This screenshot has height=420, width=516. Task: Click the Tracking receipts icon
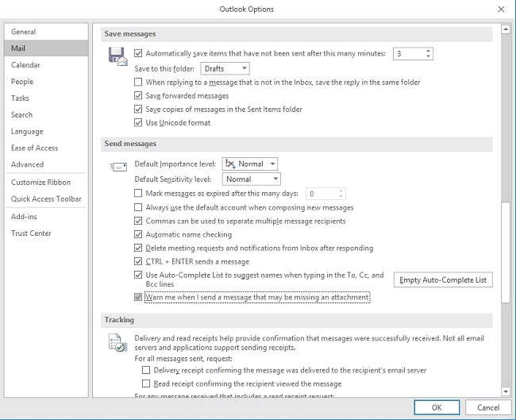[117, 343]
